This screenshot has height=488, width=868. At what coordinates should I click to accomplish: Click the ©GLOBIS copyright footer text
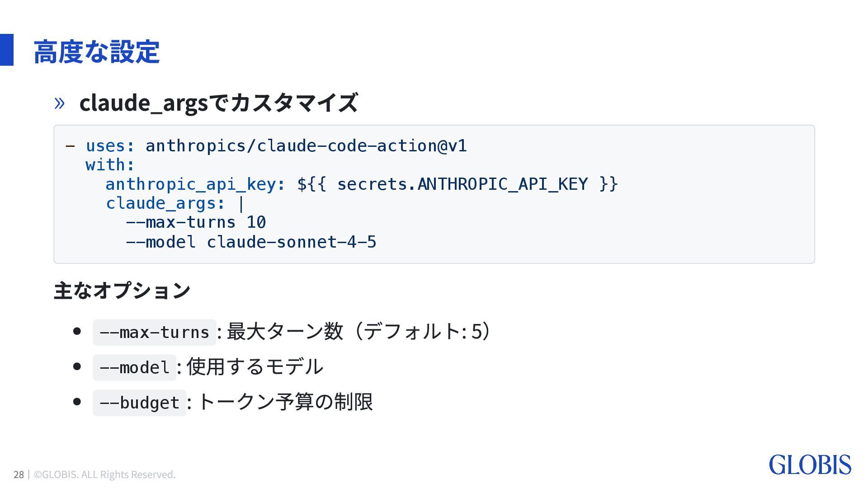[x=105, y=474]
